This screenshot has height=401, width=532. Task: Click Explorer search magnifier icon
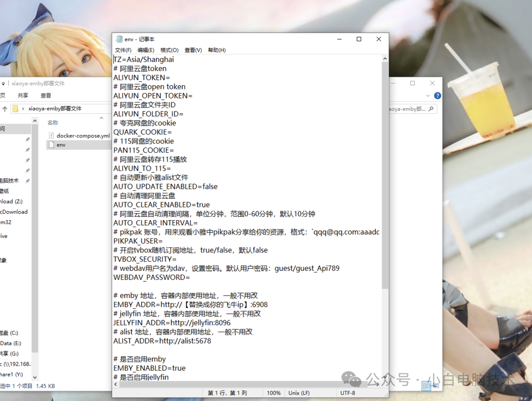[431, 109]
